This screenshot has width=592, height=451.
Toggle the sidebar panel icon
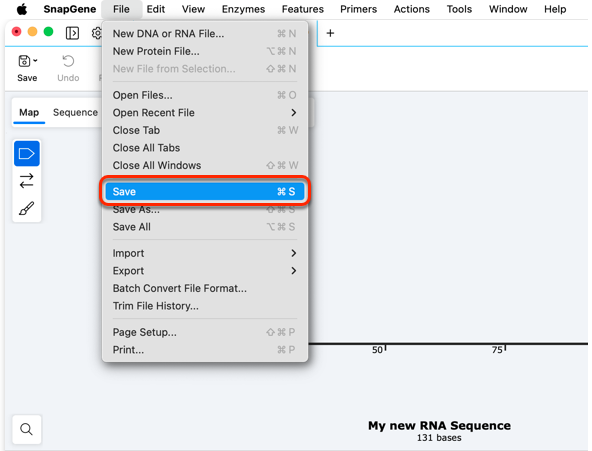[x=72, y=33]
